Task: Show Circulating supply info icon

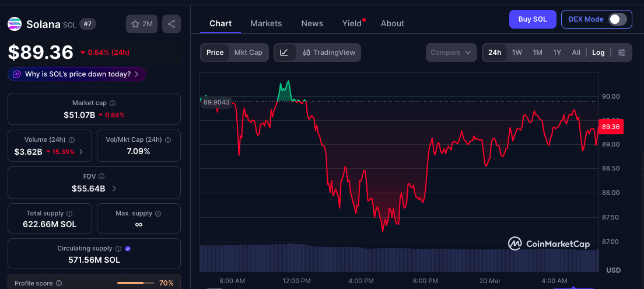Action: tap(118, 248)
